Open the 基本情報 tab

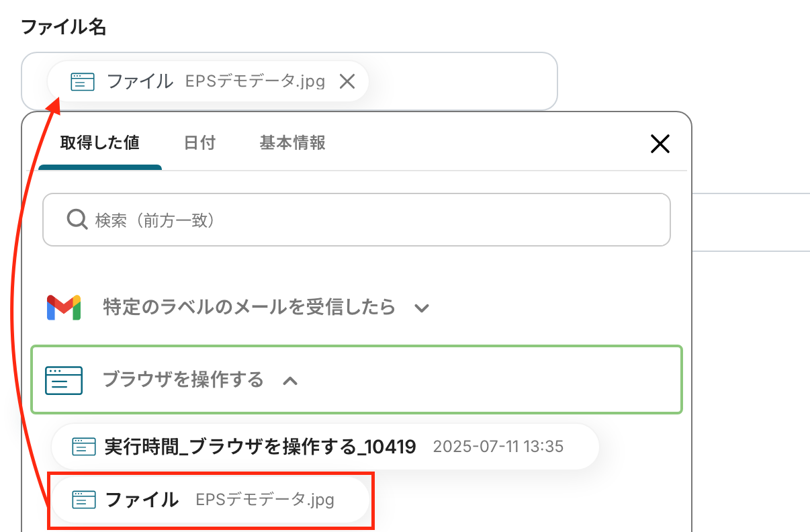(292, 143)
